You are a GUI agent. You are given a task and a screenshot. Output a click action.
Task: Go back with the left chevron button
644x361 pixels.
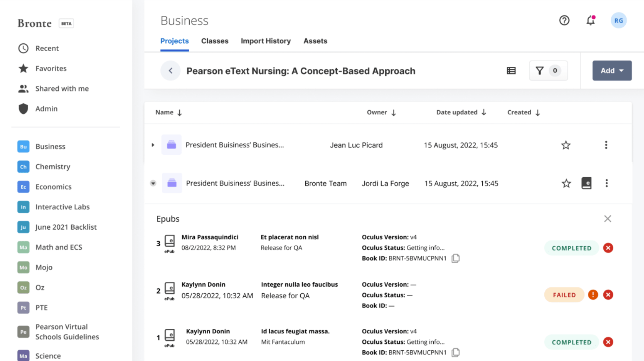click(170, 71)
